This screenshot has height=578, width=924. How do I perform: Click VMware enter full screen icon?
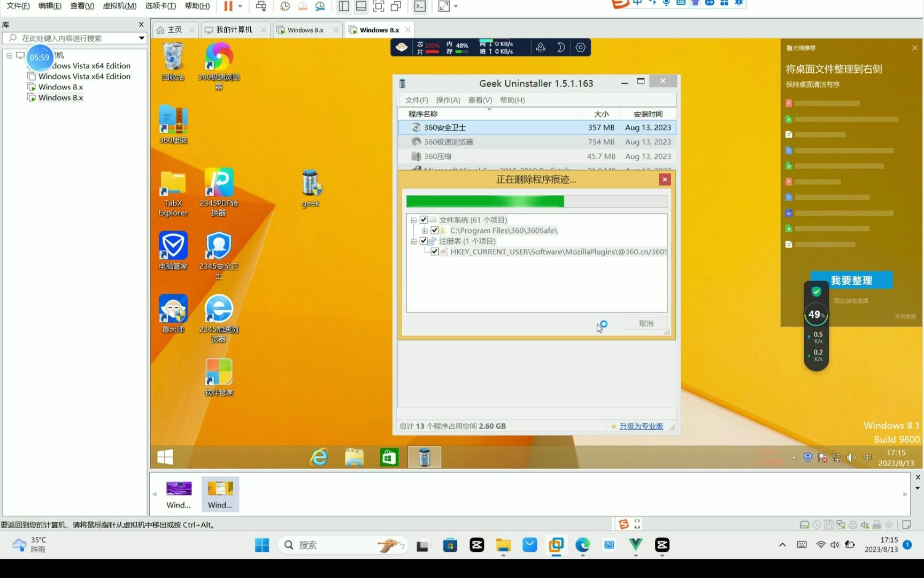[x=379, y=6]
